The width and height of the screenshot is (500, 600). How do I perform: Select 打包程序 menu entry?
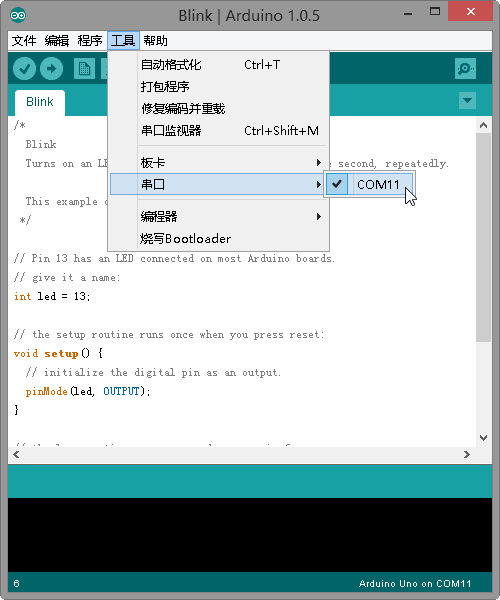[x=218, y=86]
